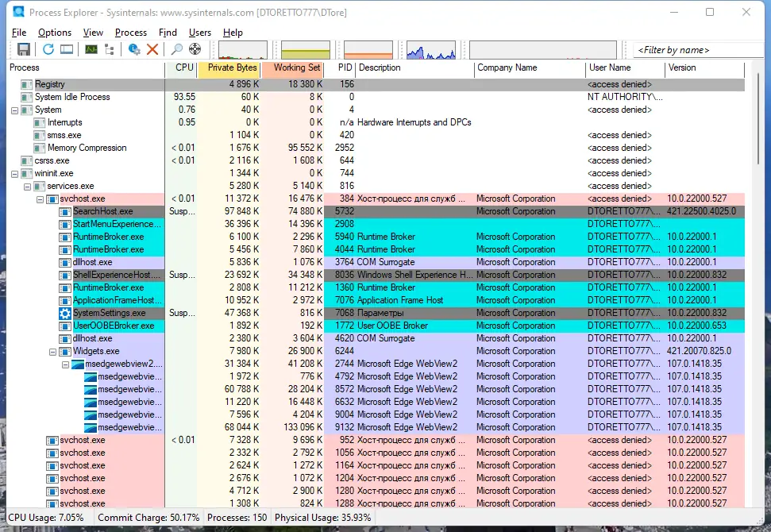
Task: Sort by Company Name column header
Action: (x=530, y=67)
